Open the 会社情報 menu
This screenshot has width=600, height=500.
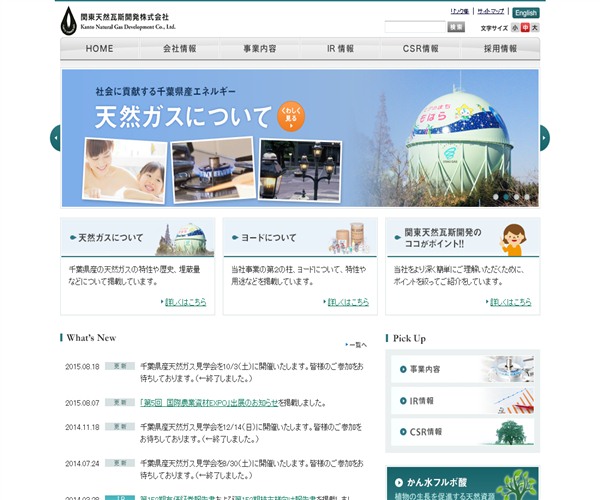[180, 49]
